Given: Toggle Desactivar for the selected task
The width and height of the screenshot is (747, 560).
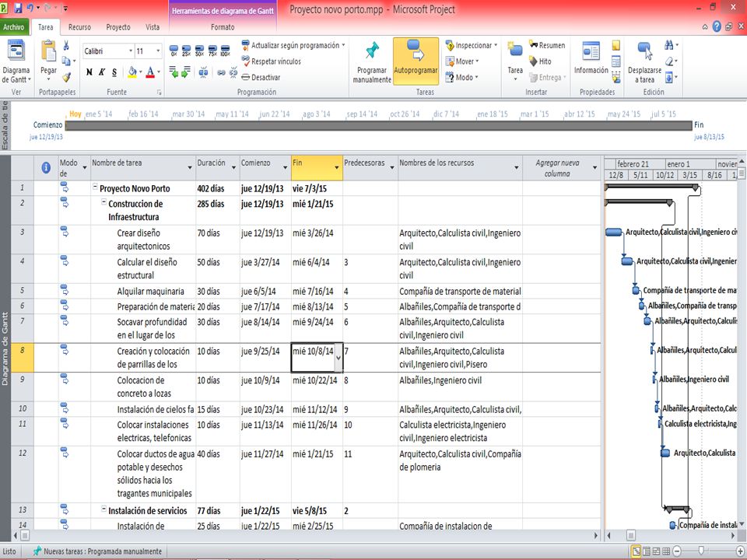Looking at the screenshot, I should coord(261,77).
